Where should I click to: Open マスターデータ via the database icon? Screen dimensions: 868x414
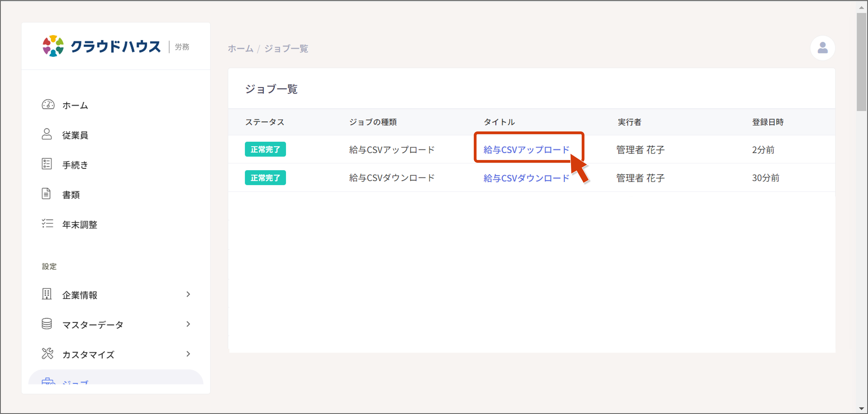click(x=47, y=324)
